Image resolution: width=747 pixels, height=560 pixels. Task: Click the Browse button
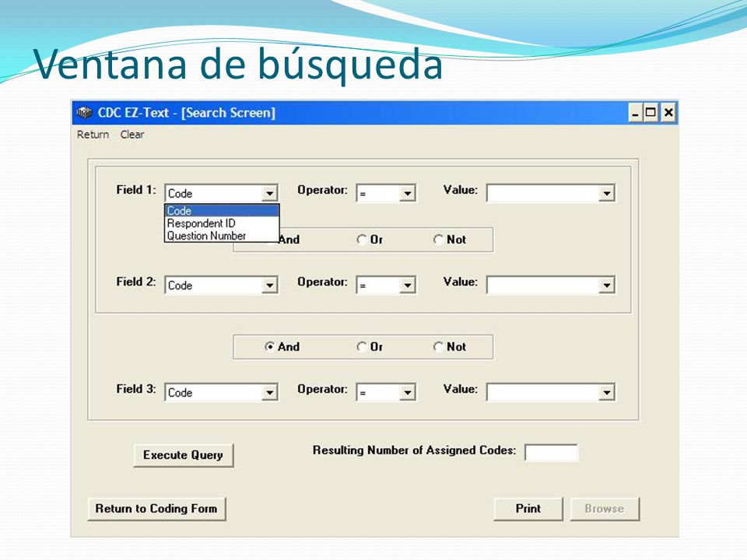pos(605,509)
